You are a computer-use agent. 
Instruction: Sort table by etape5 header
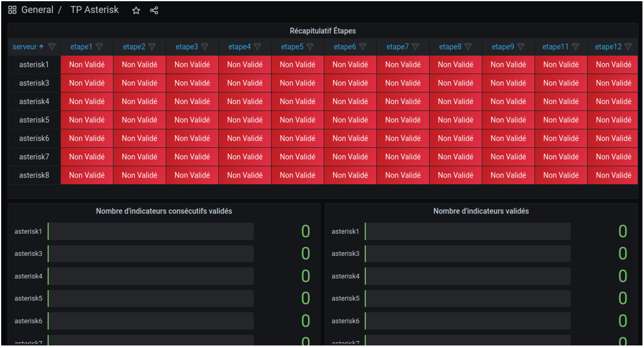click(292, 47)
